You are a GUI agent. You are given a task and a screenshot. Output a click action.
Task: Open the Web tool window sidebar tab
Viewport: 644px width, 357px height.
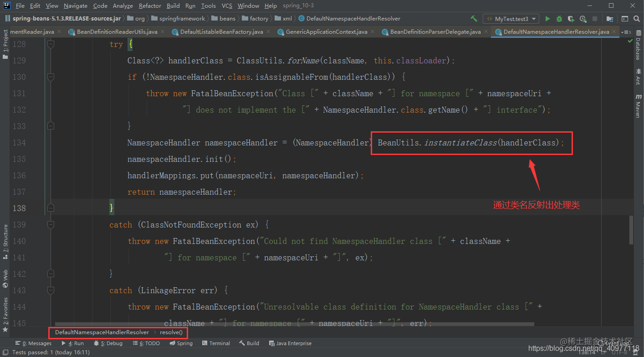point(5,279)
